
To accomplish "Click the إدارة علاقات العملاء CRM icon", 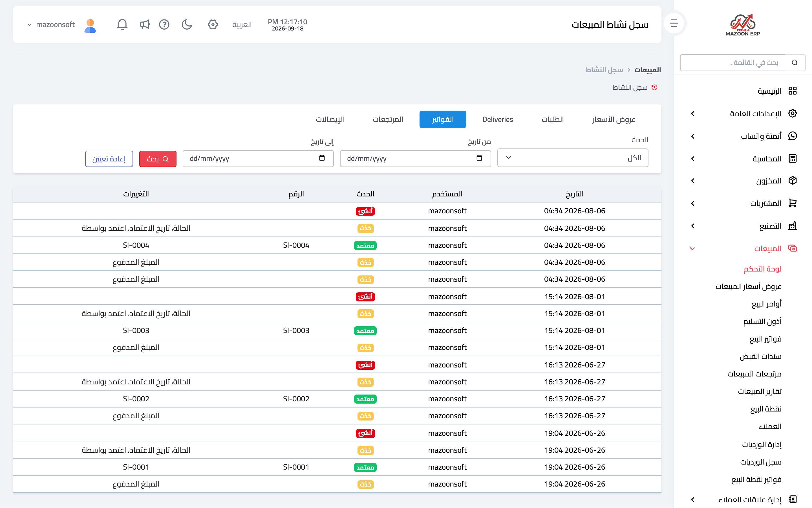I will pos(793,499).
